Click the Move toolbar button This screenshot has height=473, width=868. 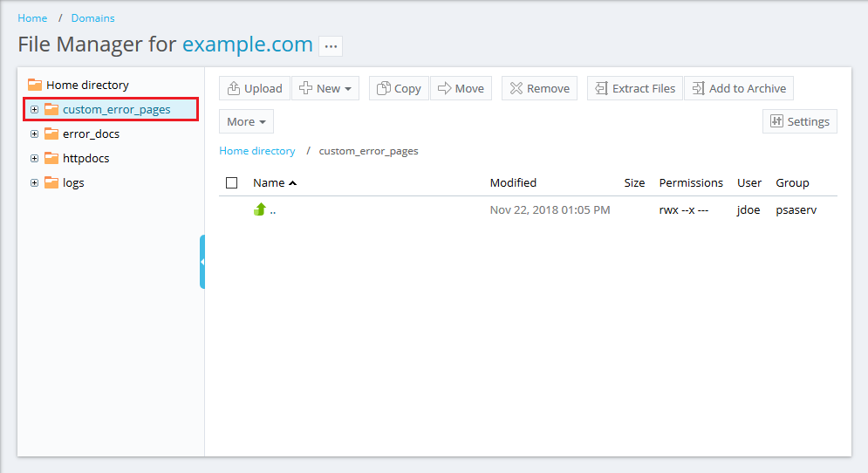pyautogui.click(x=461, y=88)
